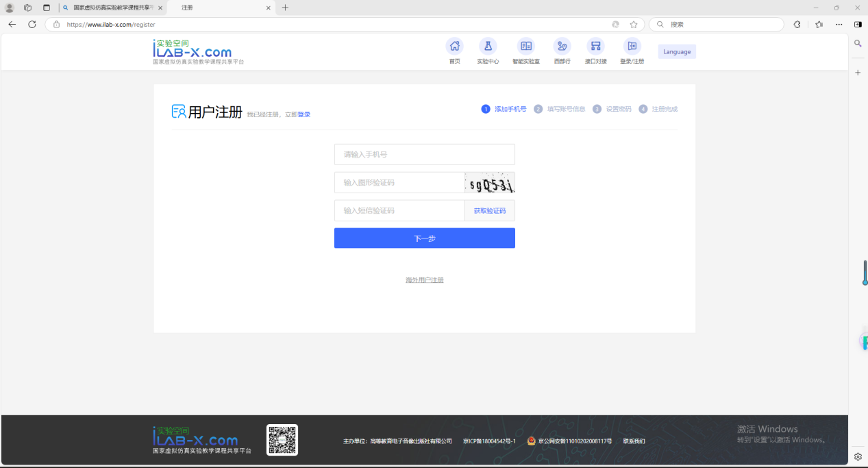The width and height of the screenshot is (868, 468).
Task: Open 实验中心 via the flask icon
Action: 488,47
